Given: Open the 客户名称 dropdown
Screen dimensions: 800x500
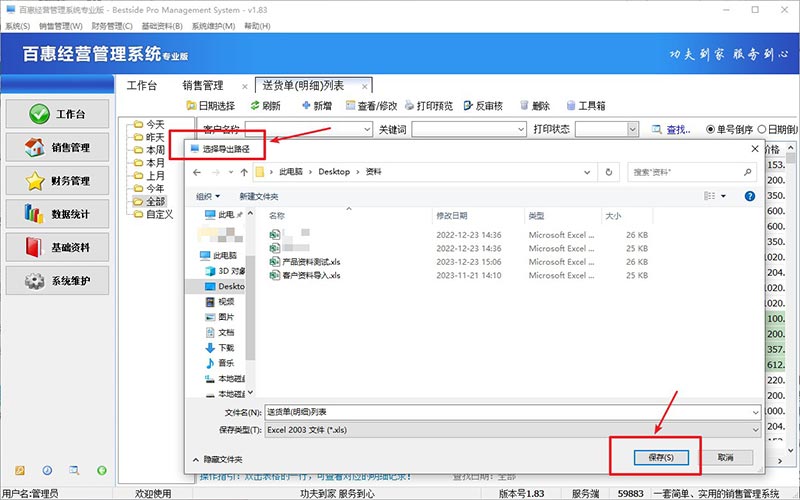Looking at the screenshot, I should [x=367, y=130].
